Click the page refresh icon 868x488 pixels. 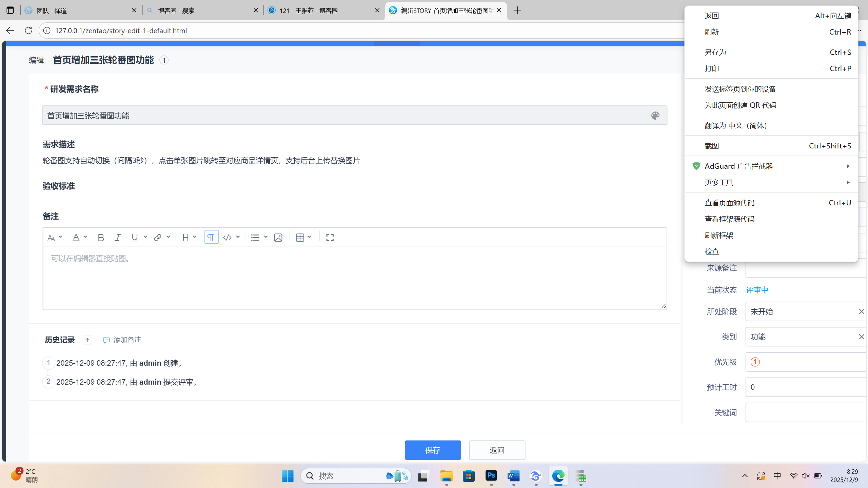pos(28,30)
